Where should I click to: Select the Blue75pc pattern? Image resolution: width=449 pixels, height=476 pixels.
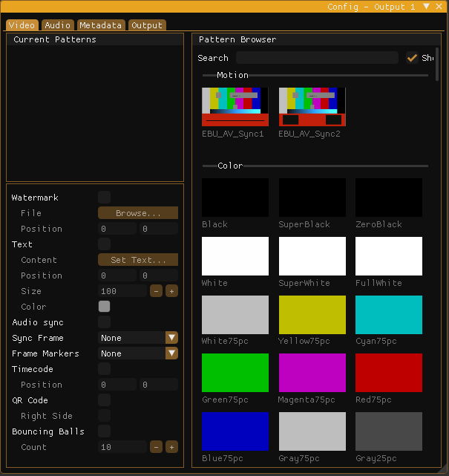(x=235, y=431)
